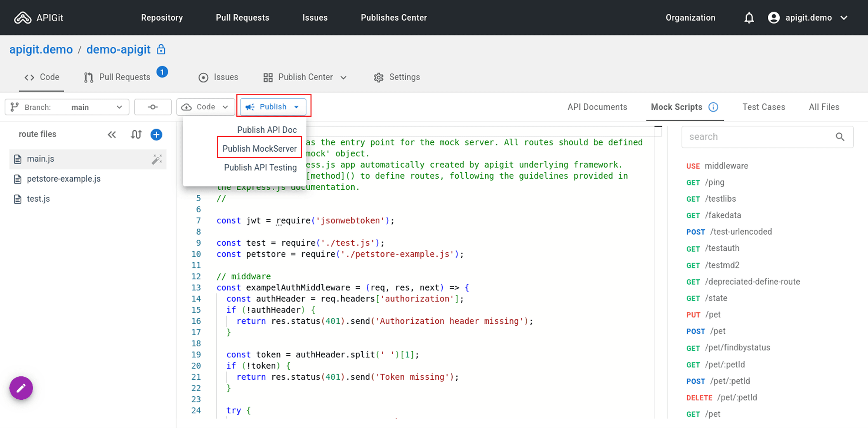Jump to GET /pet/:petId route
868x428 pixels.
coord(715,364)
